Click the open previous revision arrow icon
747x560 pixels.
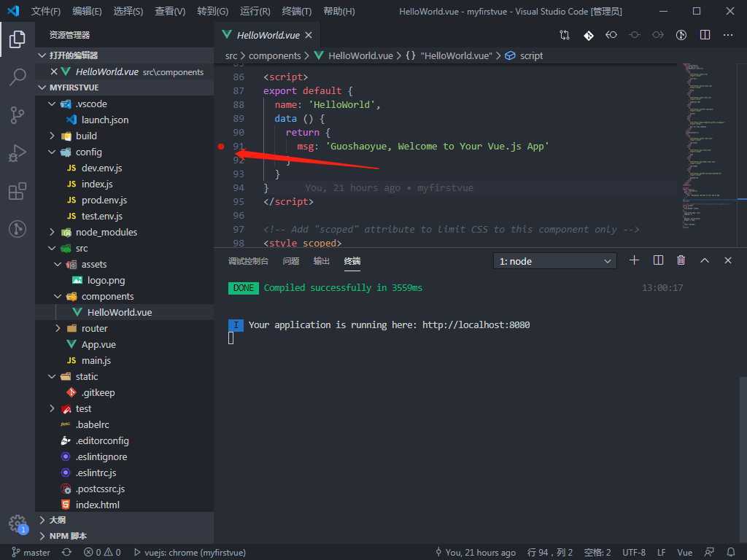pyautogui.click(x=611, y=35)
